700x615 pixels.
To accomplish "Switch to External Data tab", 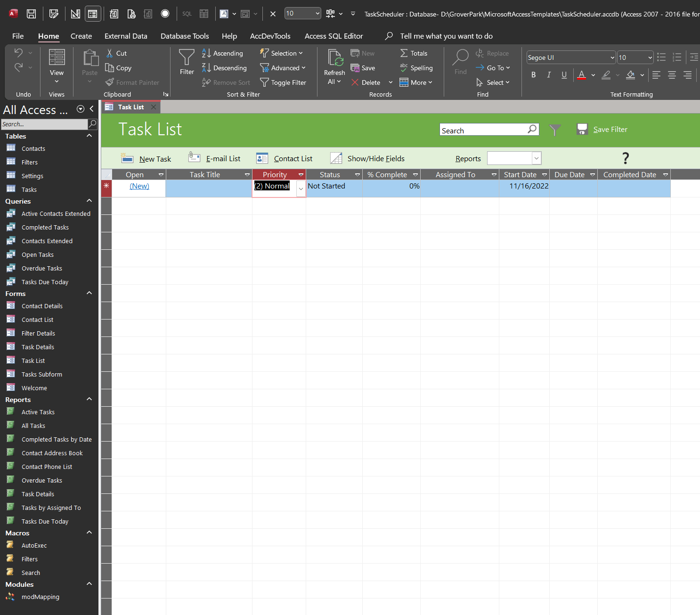I will pos(126,36).
